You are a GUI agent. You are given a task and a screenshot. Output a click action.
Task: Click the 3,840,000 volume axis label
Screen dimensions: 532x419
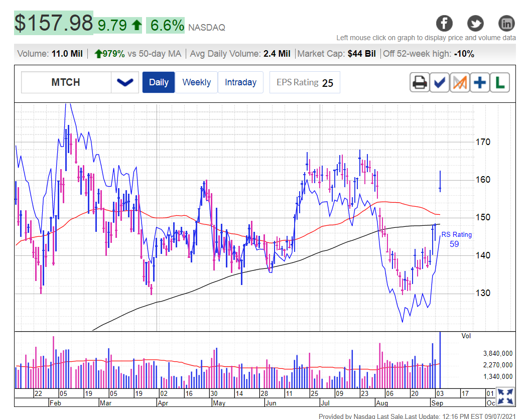[x=498, y=354]
